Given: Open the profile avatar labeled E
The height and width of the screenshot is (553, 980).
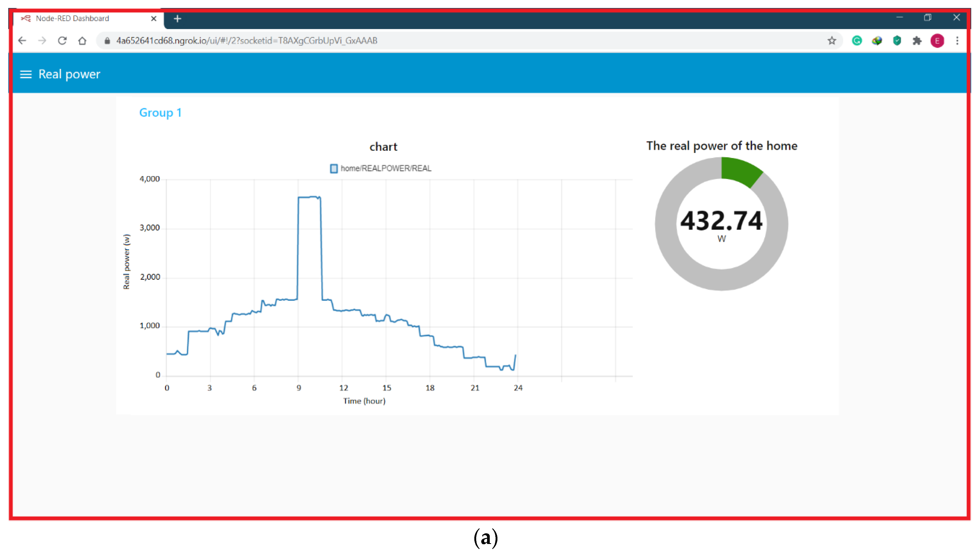Looking at the screenshot, I should tap(937, 41).
